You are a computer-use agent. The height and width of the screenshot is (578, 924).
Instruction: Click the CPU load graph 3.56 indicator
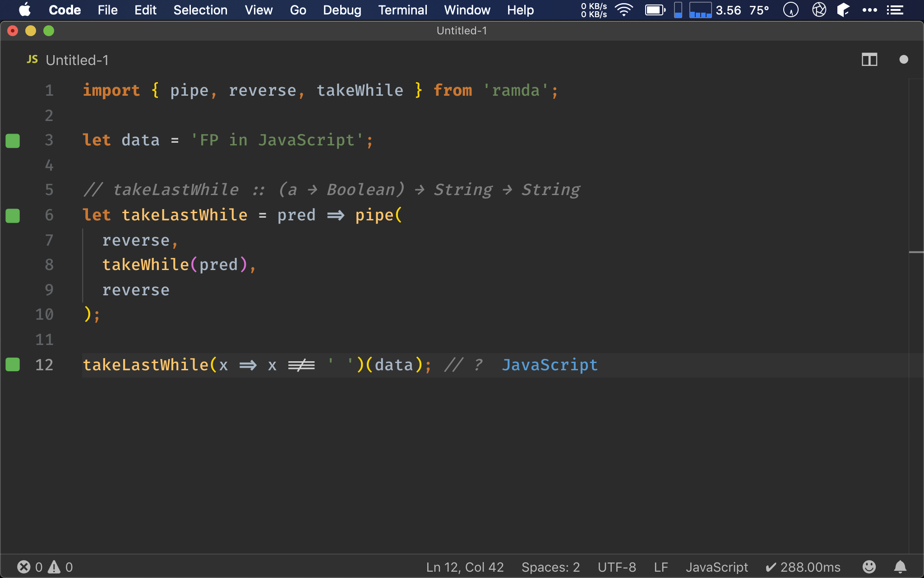715,10
